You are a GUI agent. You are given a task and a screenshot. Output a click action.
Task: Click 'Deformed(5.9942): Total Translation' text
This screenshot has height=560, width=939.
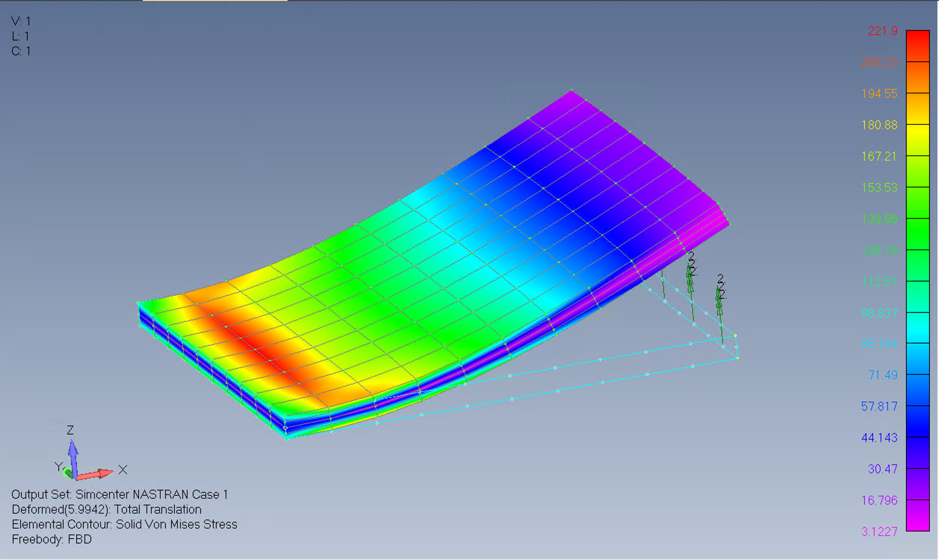[106, 510]
